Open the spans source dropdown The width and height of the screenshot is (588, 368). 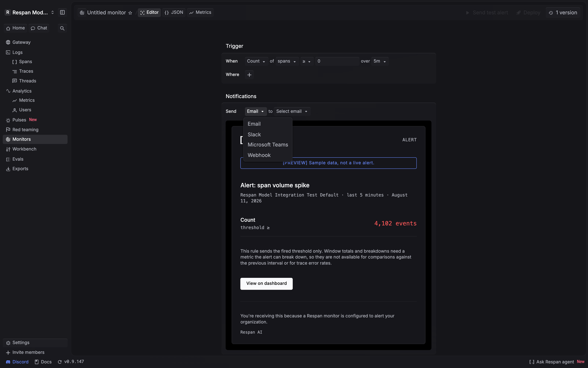tap(287, 61)
